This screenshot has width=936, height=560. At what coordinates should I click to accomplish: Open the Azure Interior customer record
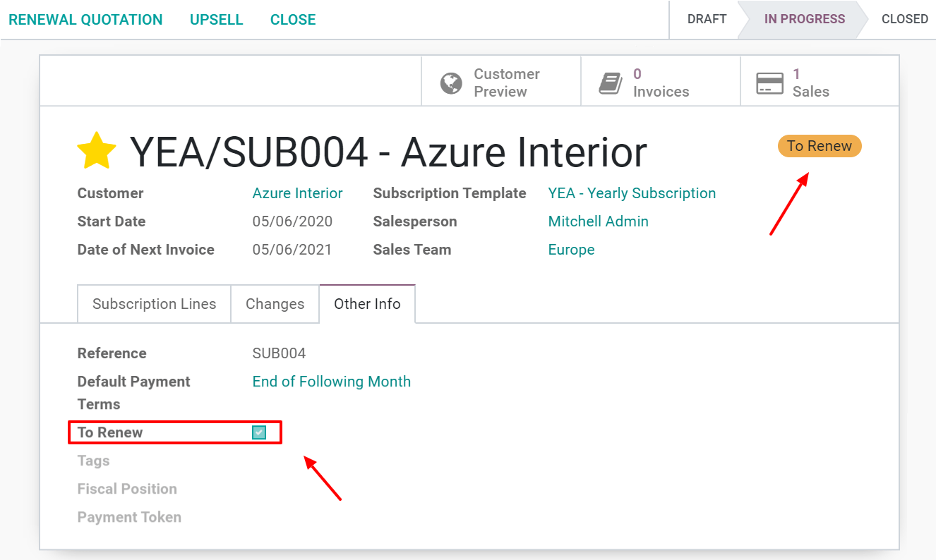point(297,193)
